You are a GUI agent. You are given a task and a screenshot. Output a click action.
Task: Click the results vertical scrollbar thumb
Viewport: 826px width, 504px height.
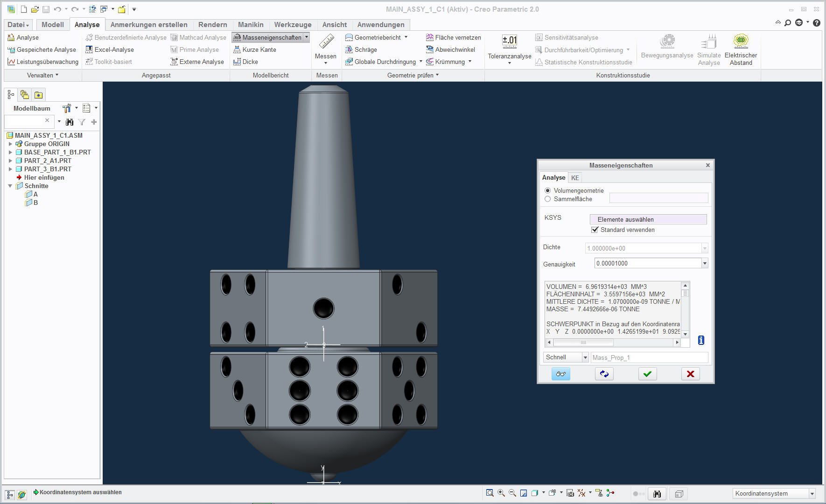685,293
